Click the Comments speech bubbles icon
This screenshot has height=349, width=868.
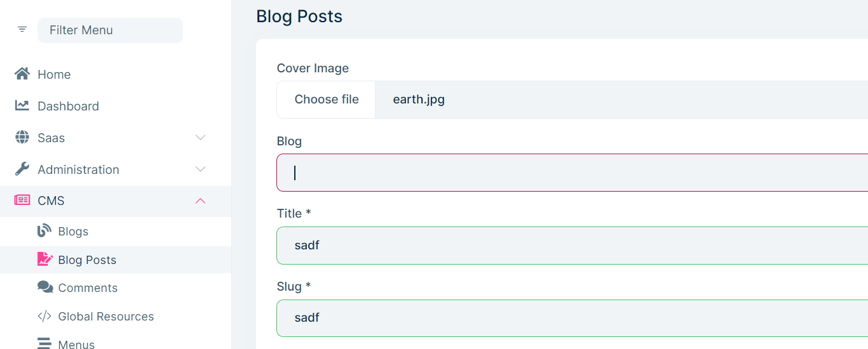(x=45, y=287)
